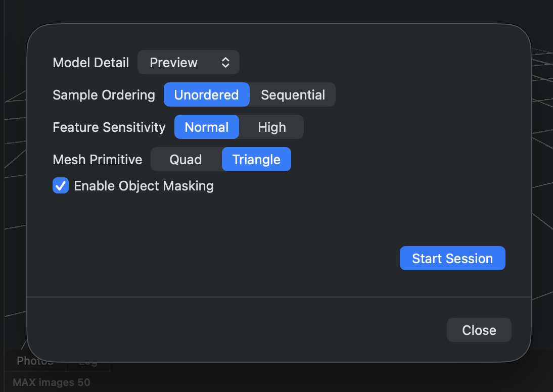Click the Feature Sensitivity label
Image resolution: width=553 pixels, height=392 pixels.
[109, 127]
